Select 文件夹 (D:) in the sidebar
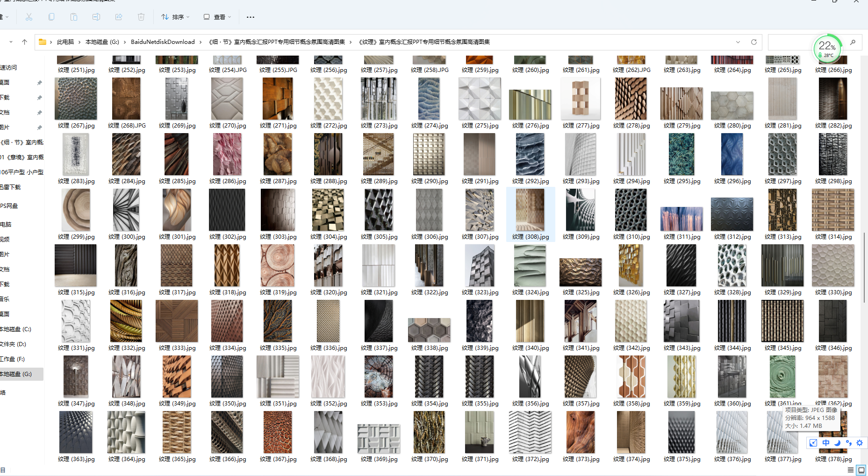The width and height of the screenshot is (868, 476). (x=22, y=344)
